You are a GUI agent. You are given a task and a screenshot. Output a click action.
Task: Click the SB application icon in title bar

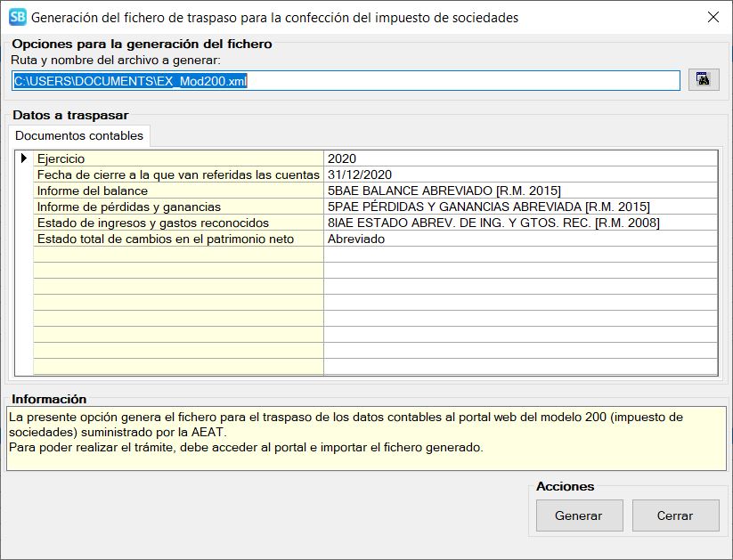click(x=17, y=17)
